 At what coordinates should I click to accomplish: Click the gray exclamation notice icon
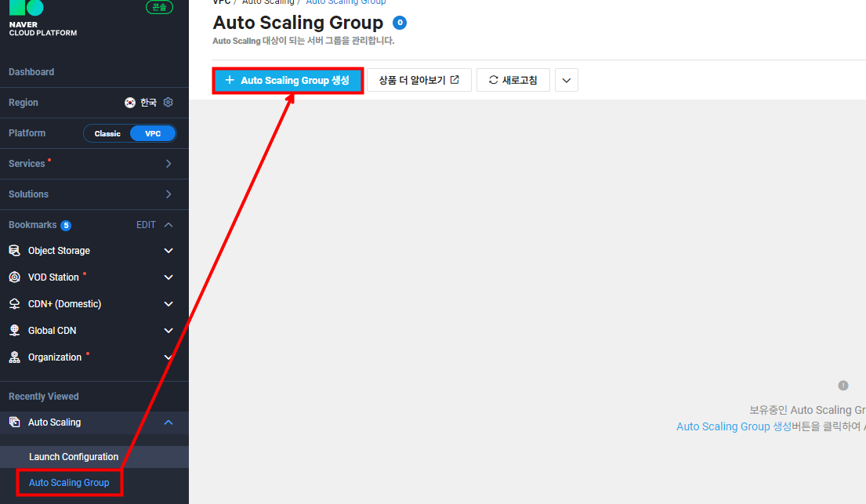pos(842,385)
